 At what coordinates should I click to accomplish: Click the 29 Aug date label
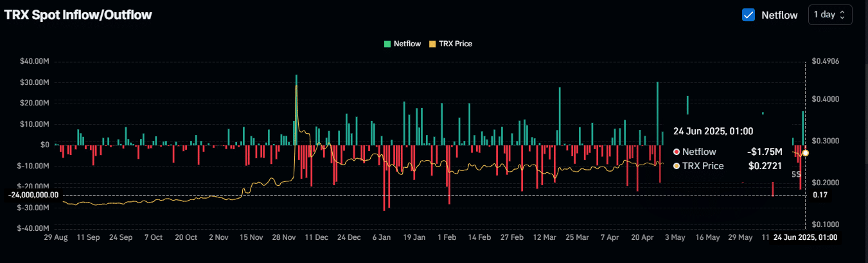[55, 237]
